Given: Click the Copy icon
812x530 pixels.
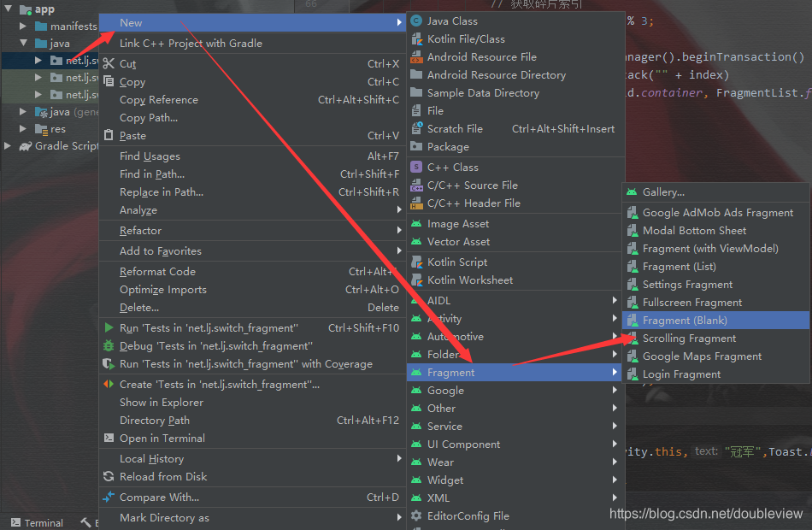Looking at the screenshot, I should 109,81.
